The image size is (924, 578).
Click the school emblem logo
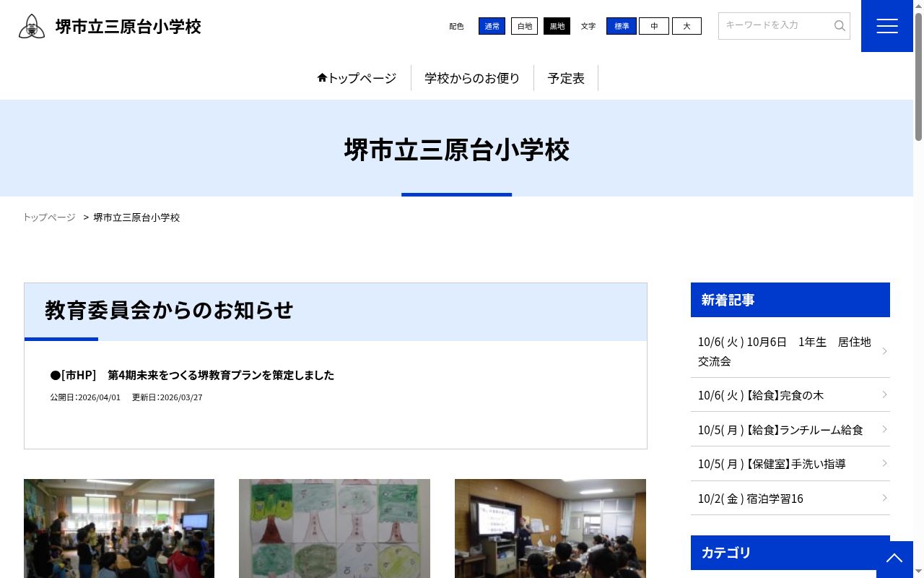[32, 27]
